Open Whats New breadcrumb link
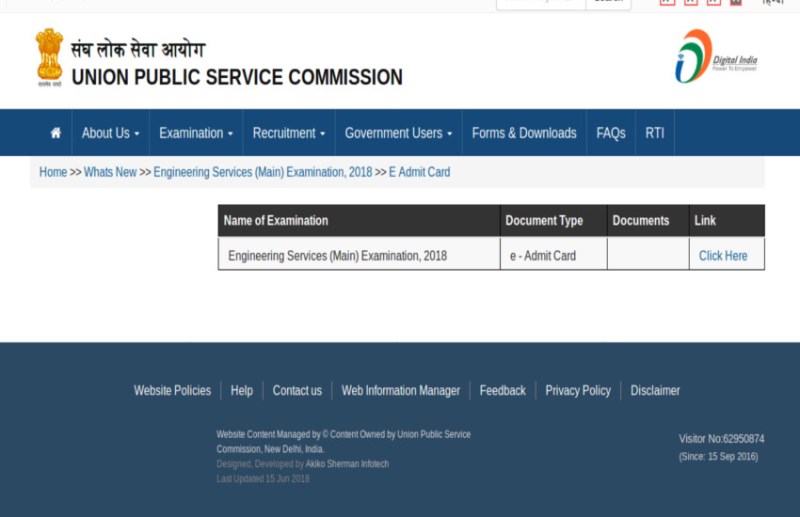 tap(110, 172)
